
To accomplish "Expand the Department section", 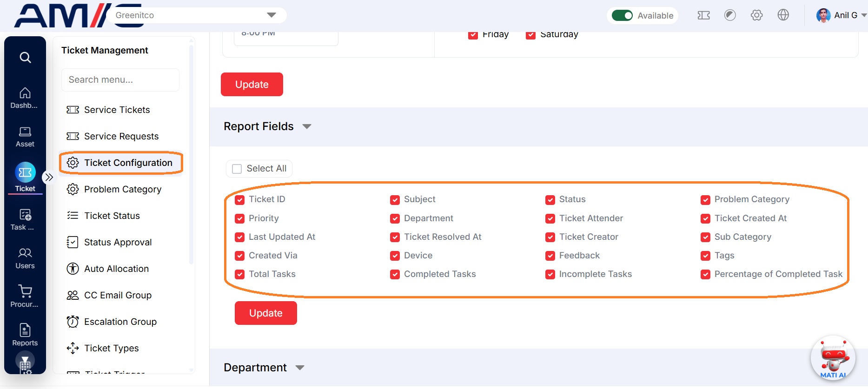I will click(300, 368).
